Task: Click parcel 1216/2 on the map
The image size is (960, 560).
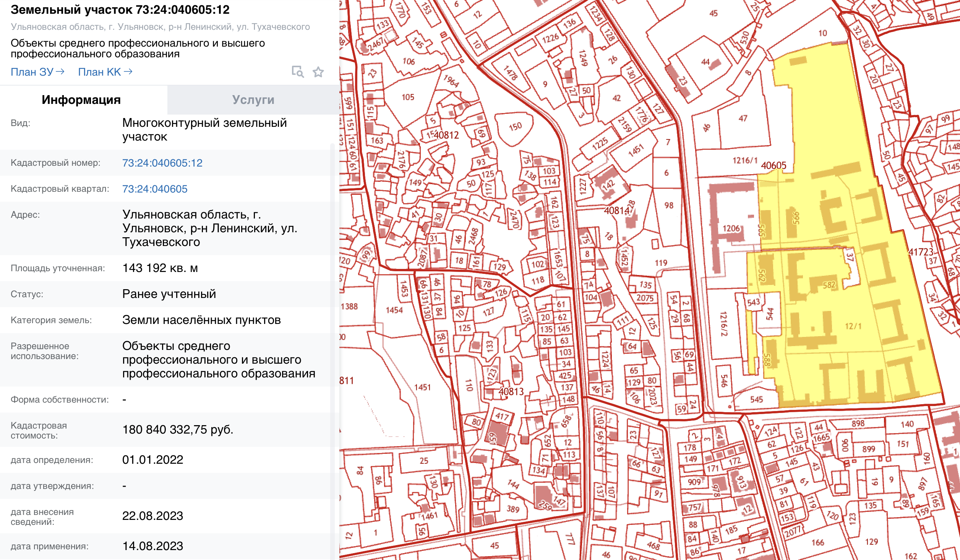Action: click(723, 324)
